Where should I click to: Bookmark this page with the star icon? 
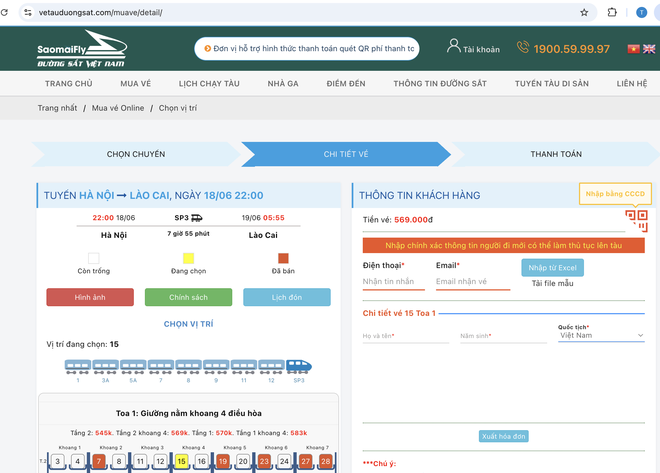(584, 13)
